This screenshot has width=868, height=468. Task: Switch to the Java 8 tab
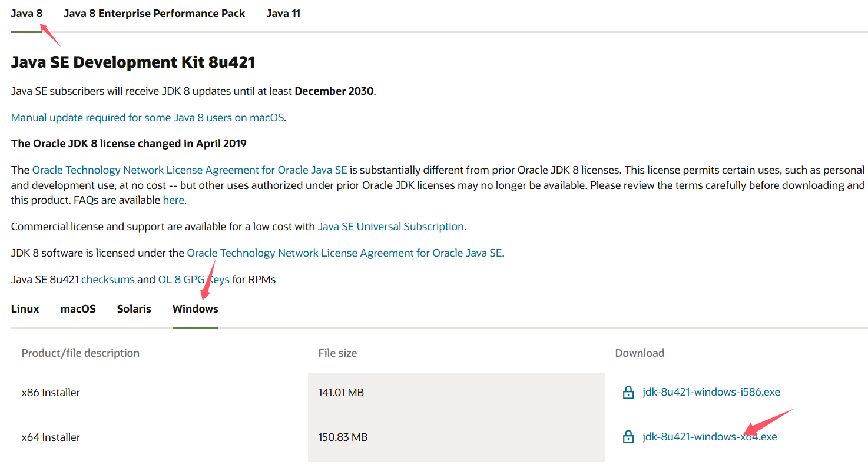(x=26, y=13)
